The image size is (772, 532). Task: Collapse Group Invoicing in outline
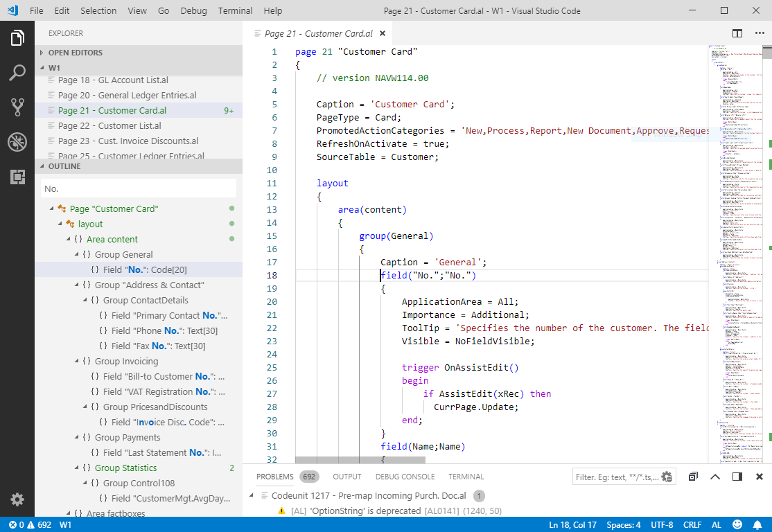(x=77, y=361)
